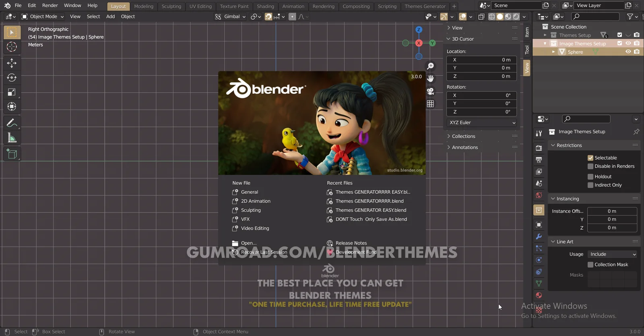Open the File menu
Viewport: 644px width, 336px height.
pos(18,5)
